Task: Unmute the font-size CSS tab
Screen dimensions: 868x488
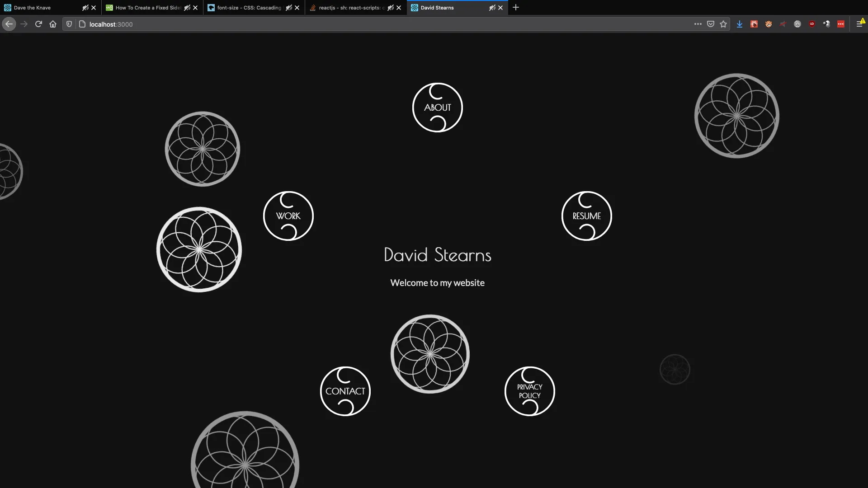Action: [x=289, y=8]
